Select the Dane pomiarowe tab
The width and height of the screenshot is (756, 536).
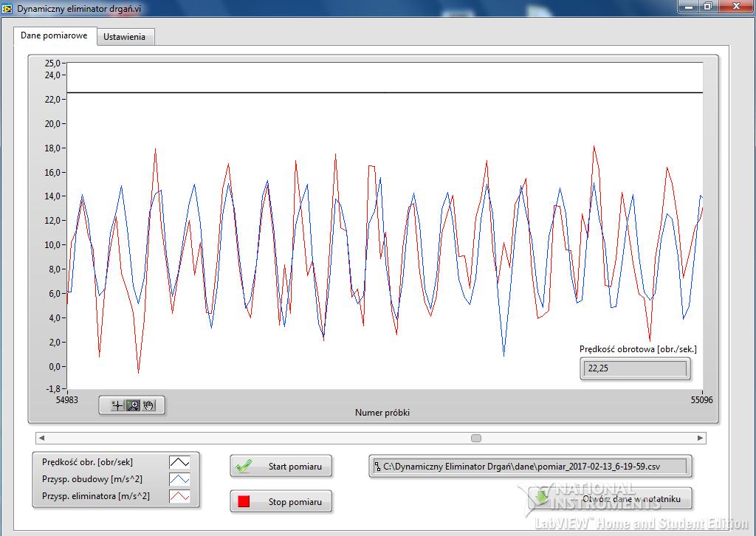pyautogui.click(x=55, y=35)
